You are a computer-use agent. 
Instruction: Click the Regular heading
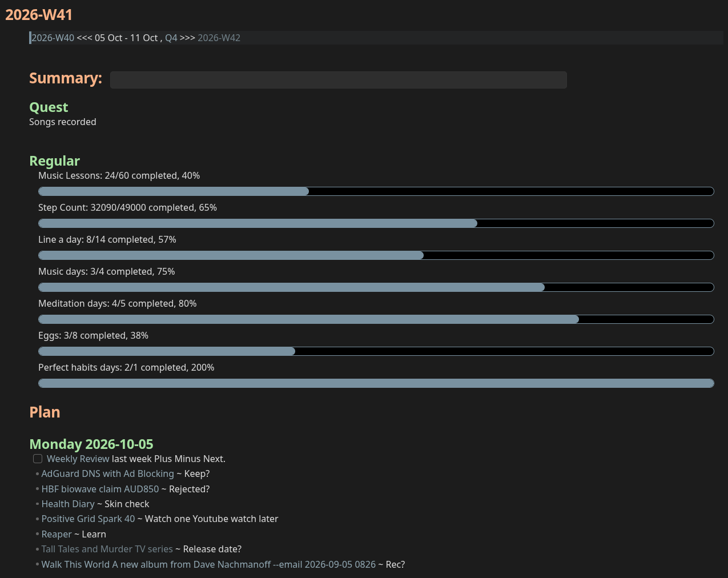[x=54, y=161]
